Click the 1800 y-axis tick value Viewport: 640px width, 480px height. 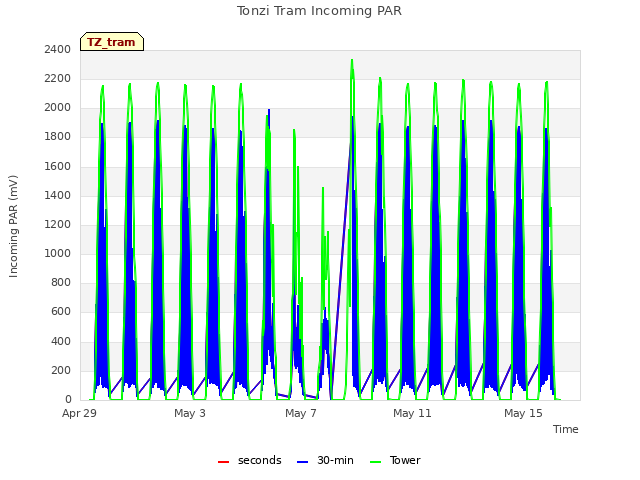tap(58, 137)
